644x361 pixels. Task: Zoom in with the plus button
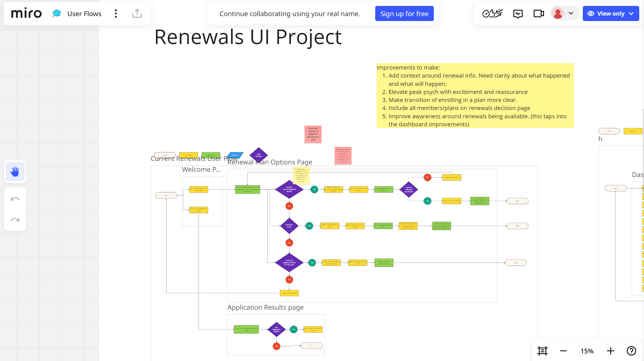tap(610, 351)
